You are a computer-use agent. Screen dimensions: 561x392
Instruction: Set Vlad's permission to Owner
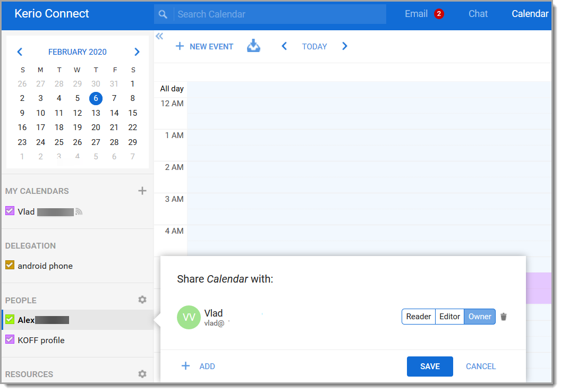(x=480, y=317)
